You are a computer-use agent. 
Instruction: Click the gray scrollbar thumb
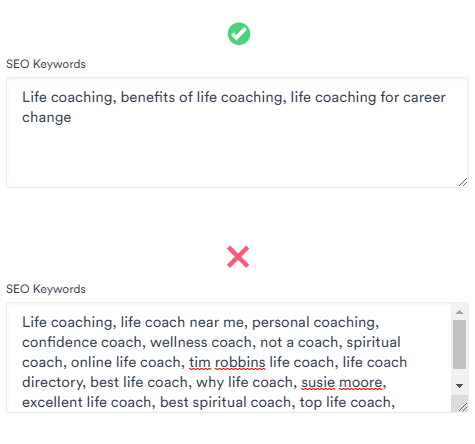click(x=459, y=344)
